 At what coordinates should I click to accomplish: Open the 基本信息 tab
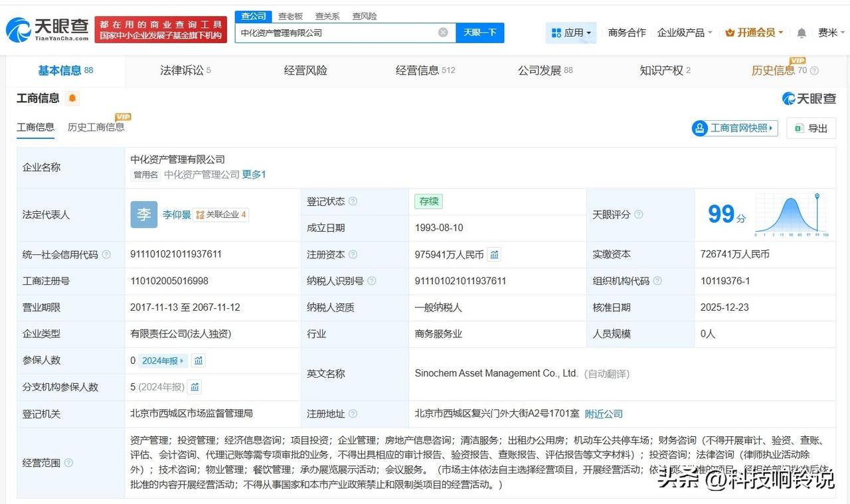point(66,70)
